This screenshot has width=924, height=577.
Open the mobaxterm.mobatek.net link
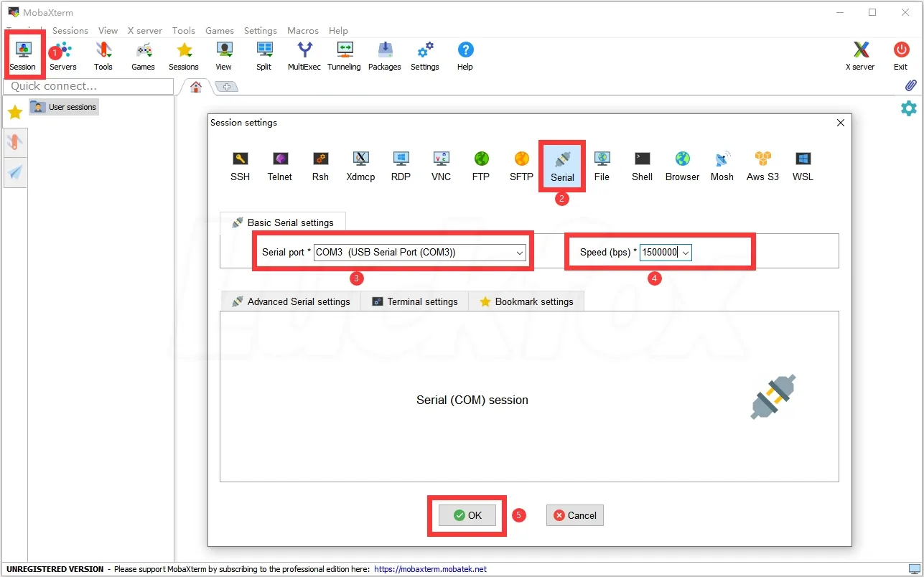431,569
